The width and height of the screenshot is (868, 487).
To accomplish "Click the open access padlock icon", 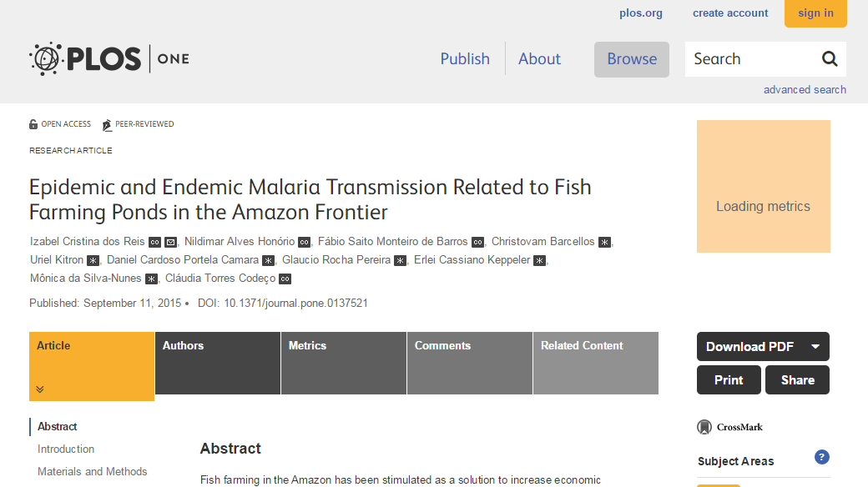I will (33, 124).
